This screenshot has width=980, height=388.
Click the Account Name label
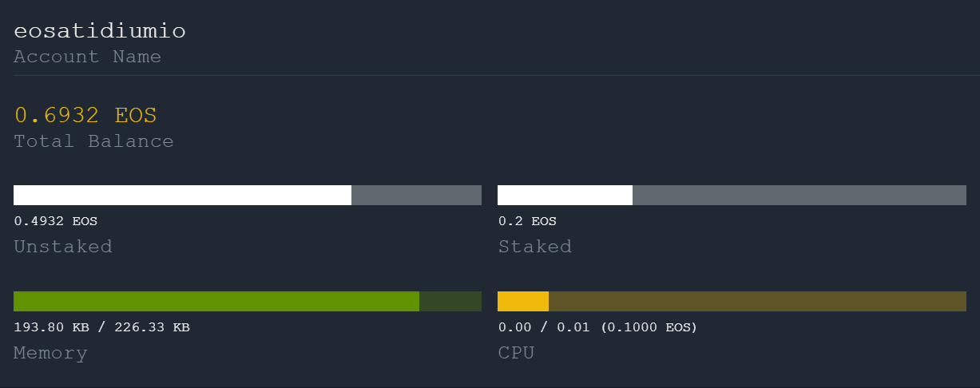[x=87, y=57]
